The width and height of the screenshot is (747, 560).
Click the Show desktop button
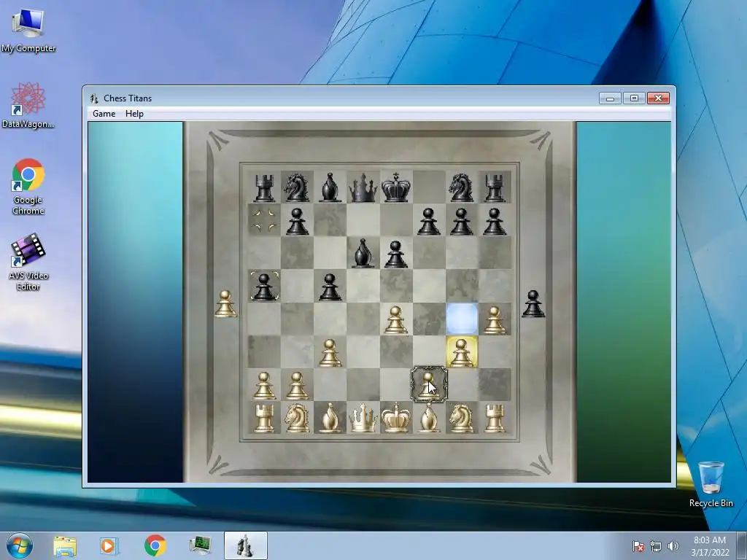point(742,545)
